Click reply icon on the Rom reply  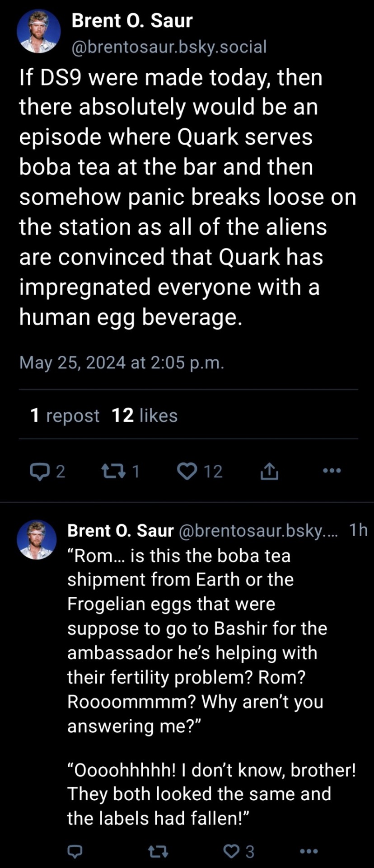coord(75,852)
